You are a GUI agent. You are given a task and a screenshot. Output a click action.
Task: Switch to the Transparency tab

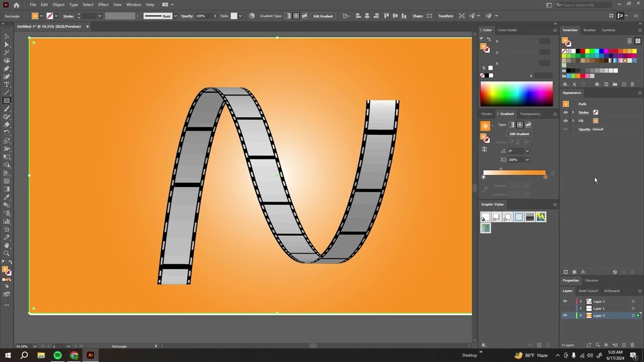coord(530,114)
